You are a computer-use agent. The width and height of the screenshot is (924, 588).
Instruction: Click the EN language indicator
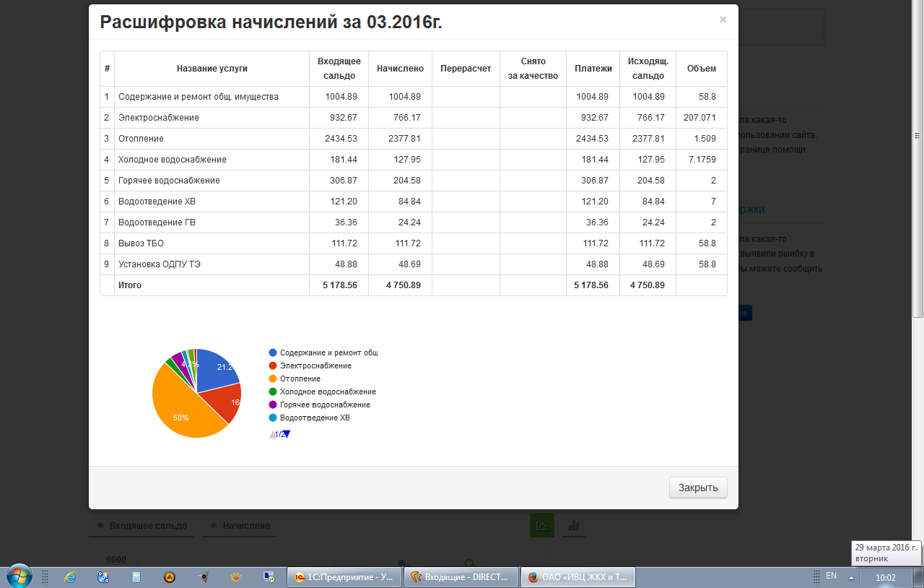pos(831,576)
